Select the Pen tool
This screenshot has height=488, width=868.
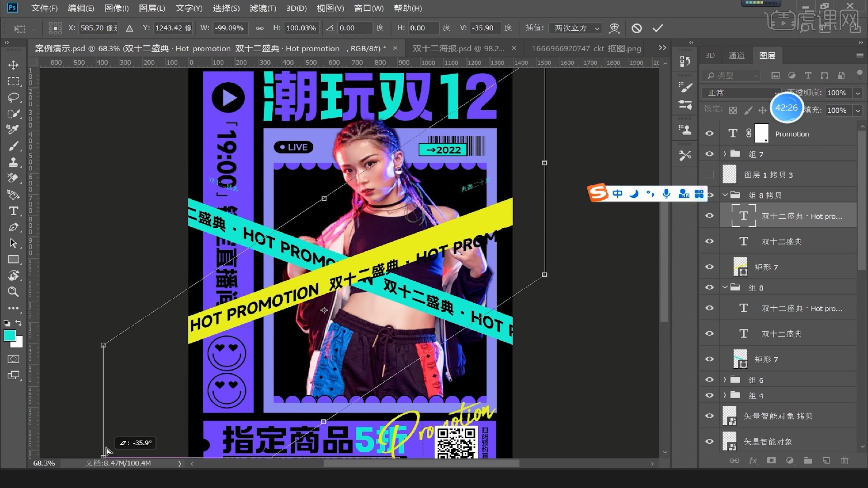point(13,227)
